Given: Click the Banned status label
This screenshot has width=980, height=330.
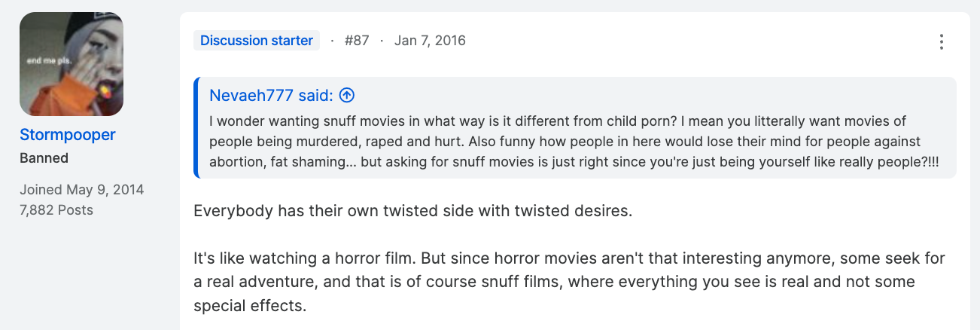Looking at the screenshot, I should click(44, 158).
